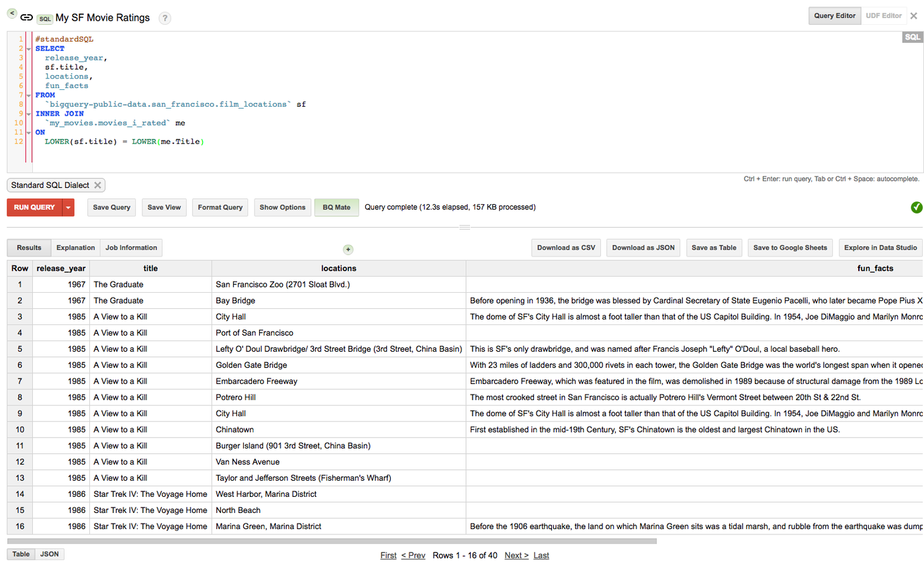The image size is (924, 562).
Task: Click the Save View button
Action: [x=164, y=207]
